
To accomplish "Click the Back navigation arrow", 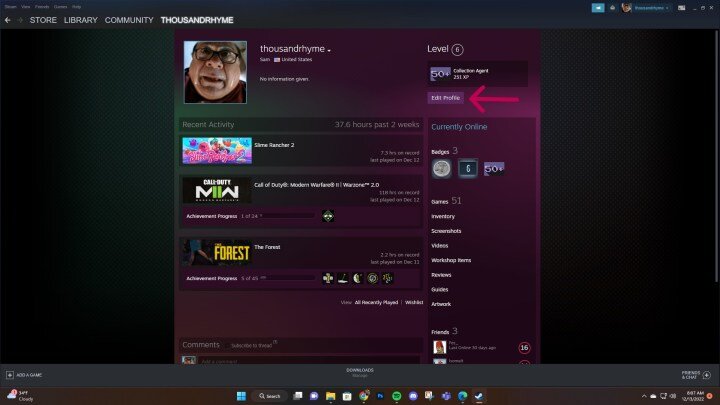I will tap(7, 20).
